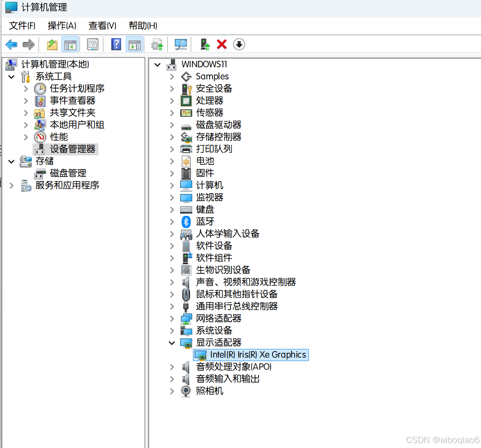Click the Properties sheet toolbar icon

(x=93, y=45)
